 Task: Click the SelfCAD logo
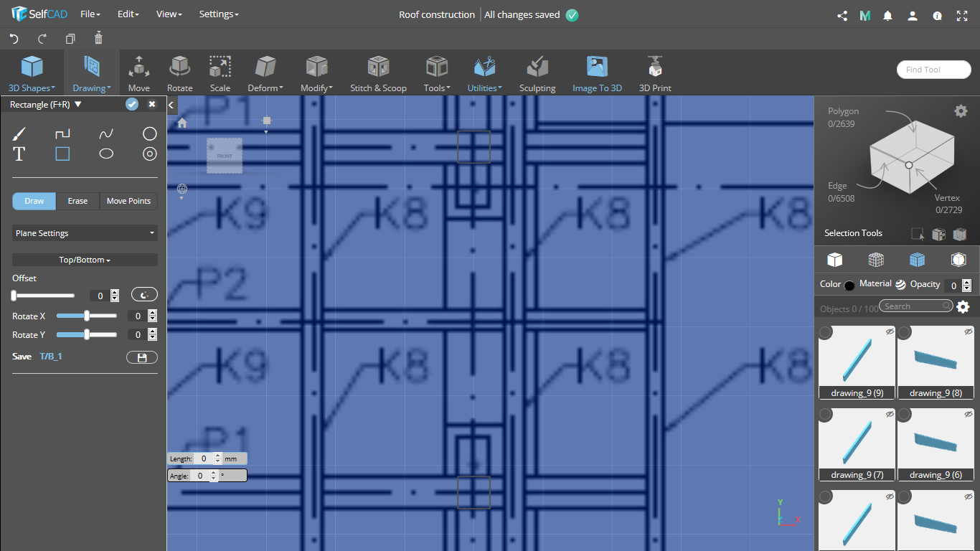(x=39, y=14)
